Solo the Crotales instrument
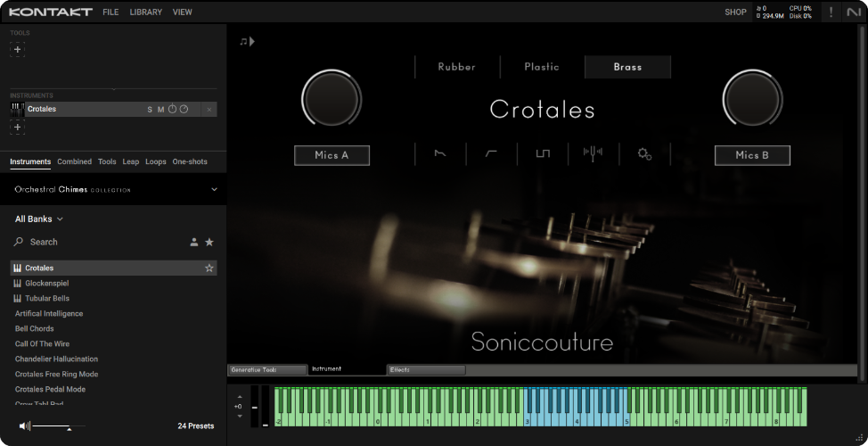 [150, 110]
